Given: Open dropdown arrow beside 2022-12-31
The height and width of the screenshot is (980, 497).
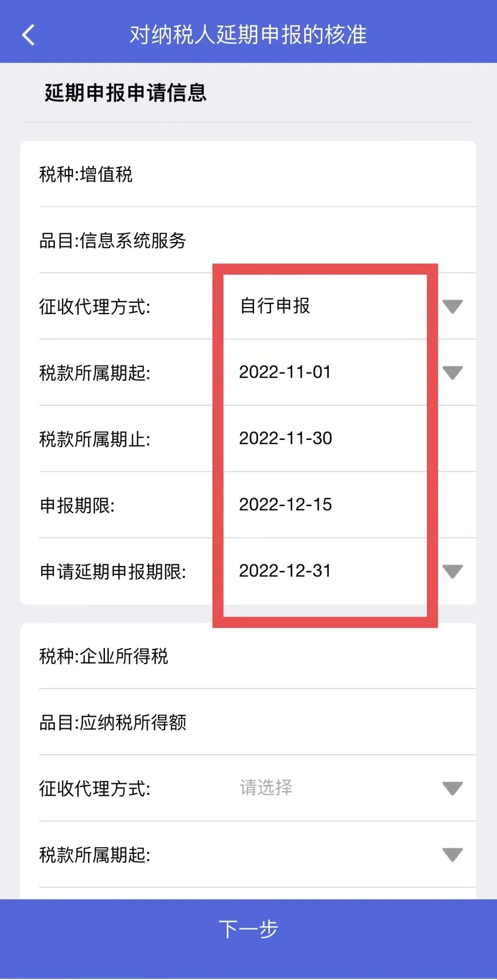Looking at the screenshot, I should [452, 571].
